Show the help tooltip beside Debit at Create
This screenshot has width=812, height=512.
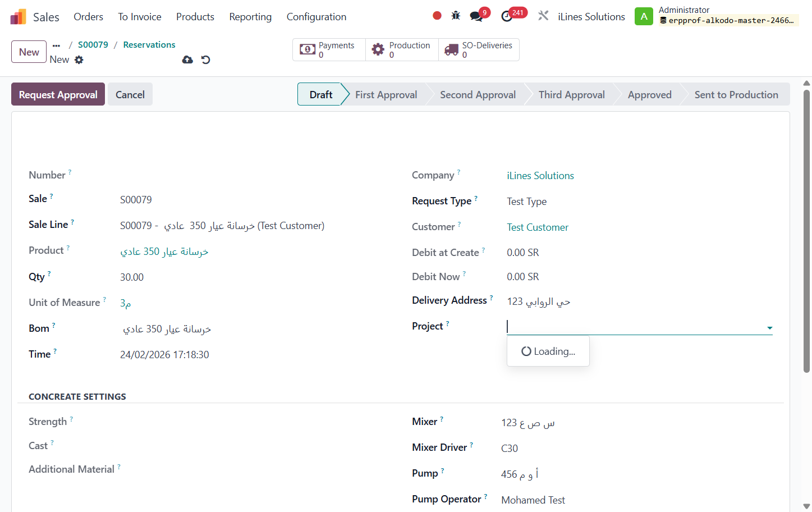483,250
